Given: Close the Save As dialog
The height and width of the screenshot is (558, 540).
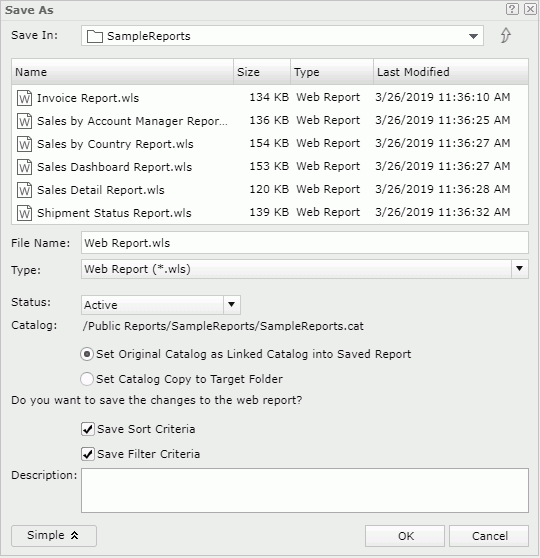Looking at the screenshot, I should (x=530, y=9).
